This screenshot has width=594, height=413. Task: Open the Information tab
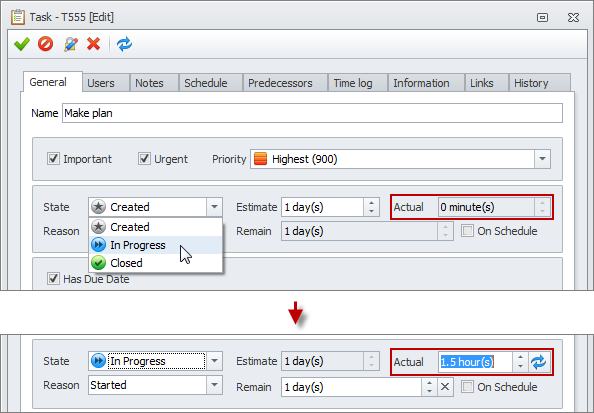click(426, 83)
